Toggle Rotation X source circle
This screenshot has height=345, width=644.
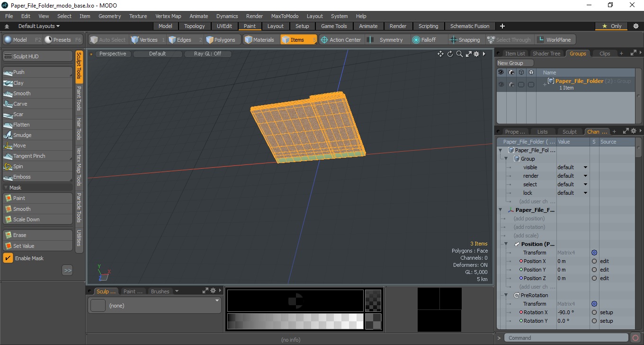(x=594, y=312)
